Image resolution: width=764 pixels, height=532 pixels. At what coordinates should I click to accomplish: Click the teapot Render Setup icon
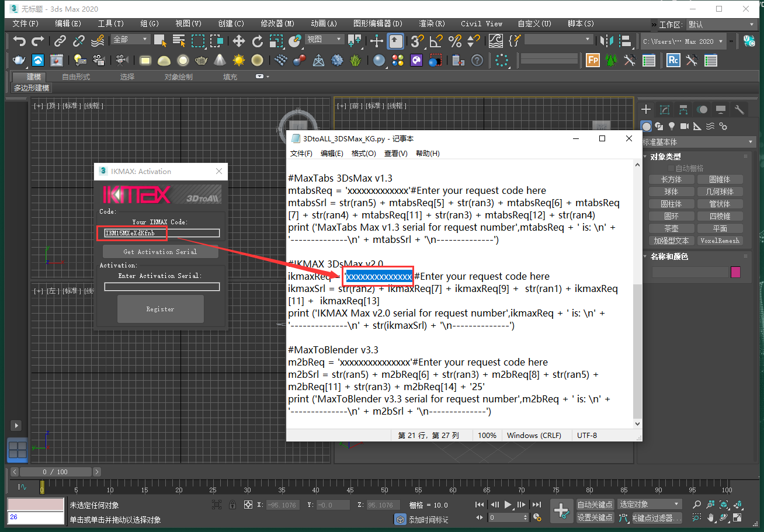[x=19, y=60]
